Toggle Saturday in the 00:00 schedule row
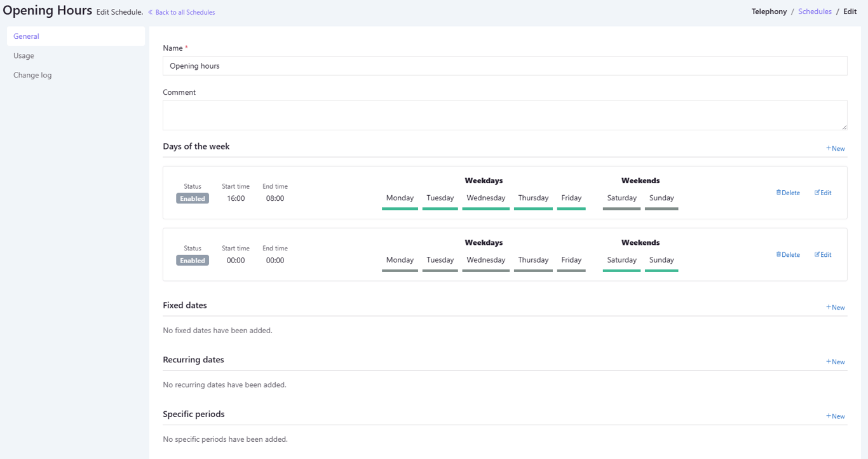 coord(621,260)
